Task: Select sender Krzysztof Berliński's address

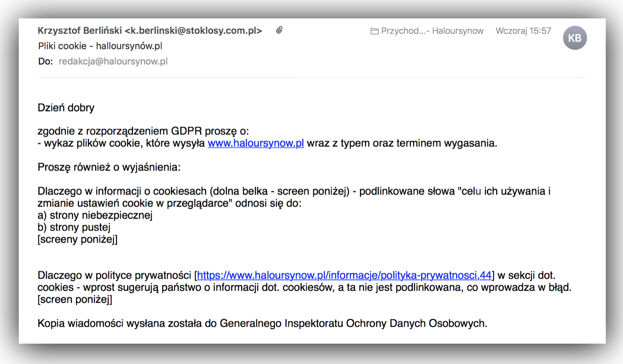Action: (x=149, y=31)
